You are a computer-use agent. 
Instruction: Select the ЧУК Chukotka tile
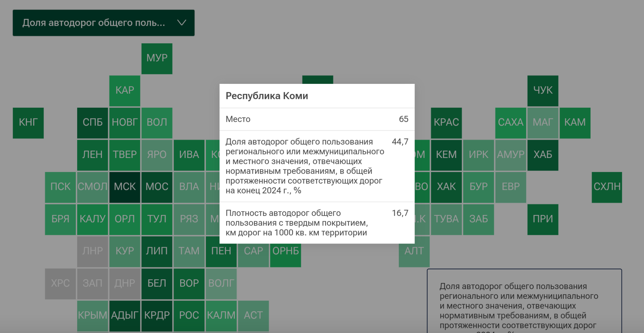pos(543,91)
